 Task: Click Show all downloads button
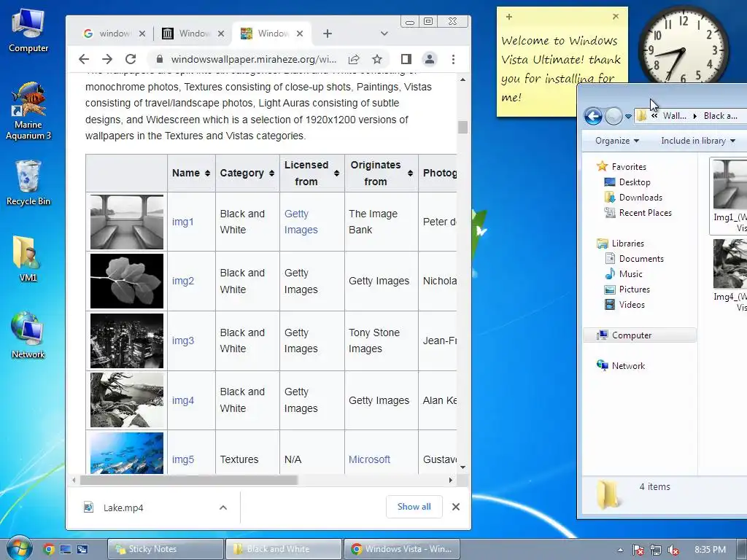point(414,507)
